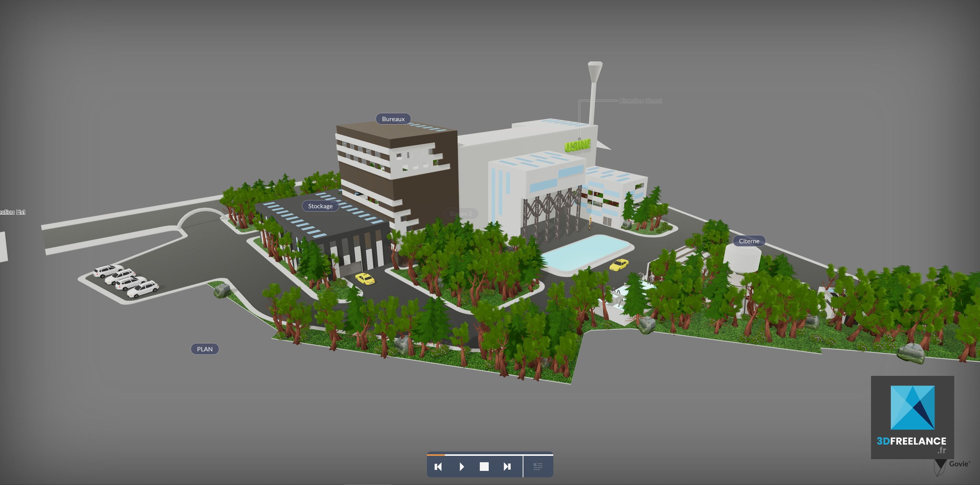Click the playback progress bar
The image size is (980, 485).
490,455
